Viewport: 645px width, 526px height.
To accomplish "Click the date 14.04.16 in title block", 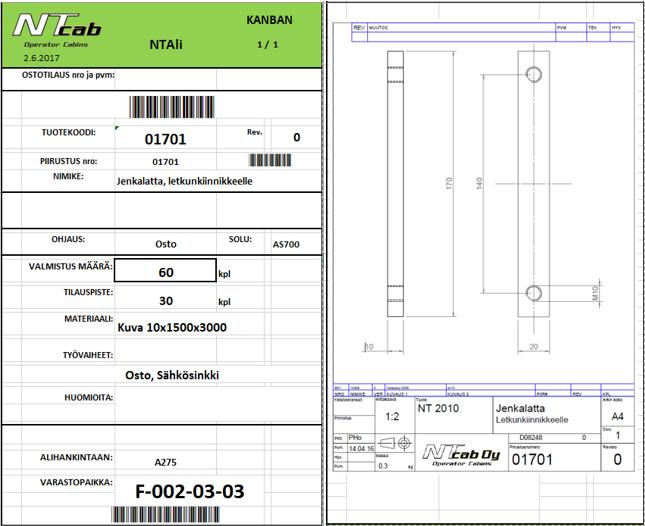I will click(x=362, y=448).
